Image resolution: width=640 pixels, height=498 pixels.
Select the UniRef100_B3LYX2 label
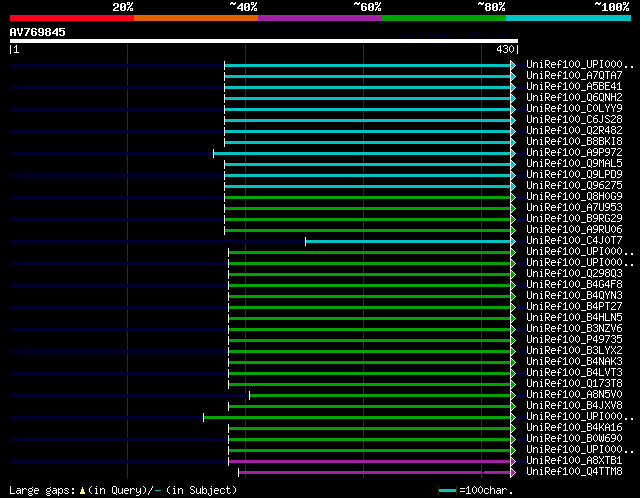[x=574, y=351]
